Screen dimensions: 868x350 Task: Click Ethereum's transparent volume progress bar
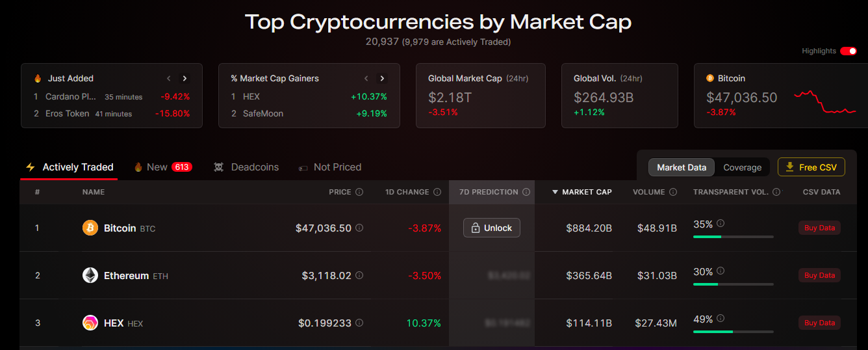733,284
